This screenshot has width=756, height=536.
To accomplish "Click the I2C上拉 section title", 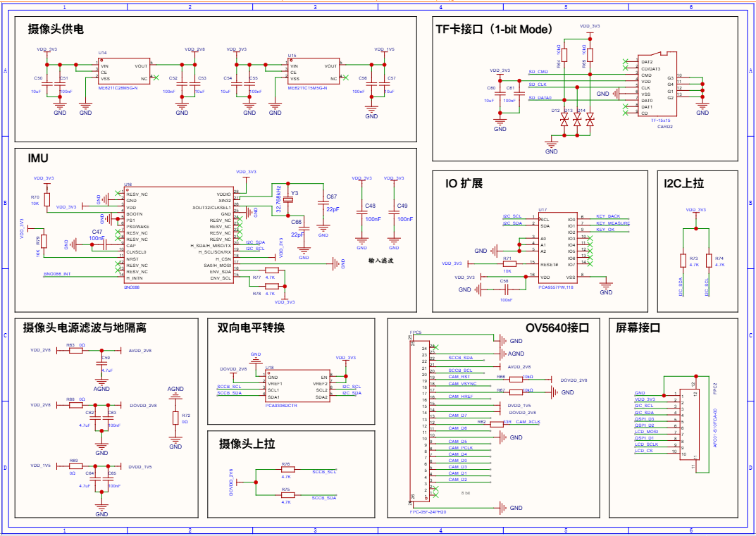I will (683, 184).
